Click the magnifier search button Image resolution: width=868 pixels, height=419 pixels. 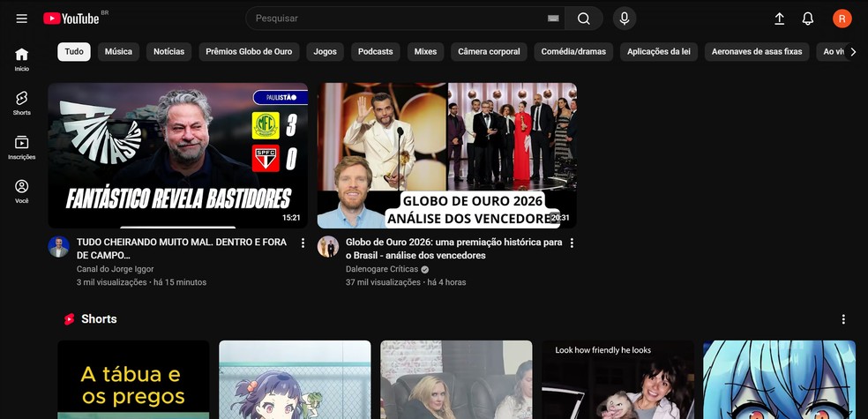583,19
